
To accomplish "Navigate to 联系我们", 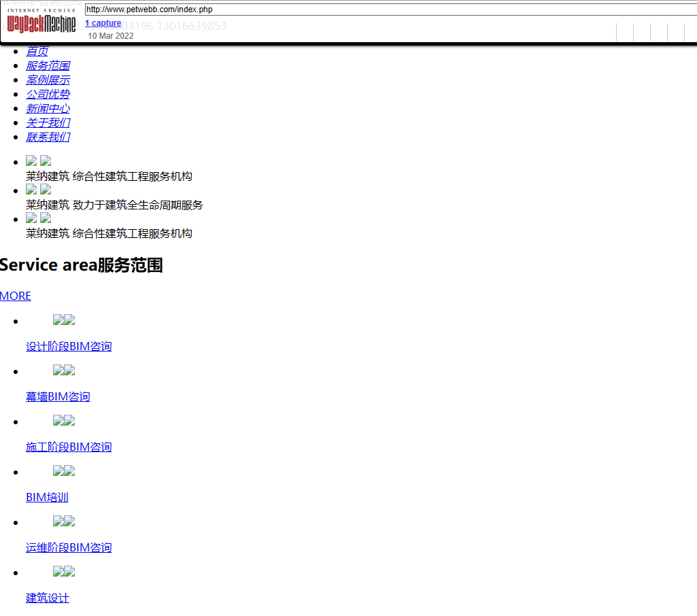I will pyautogui.click(x=48, y=137).
